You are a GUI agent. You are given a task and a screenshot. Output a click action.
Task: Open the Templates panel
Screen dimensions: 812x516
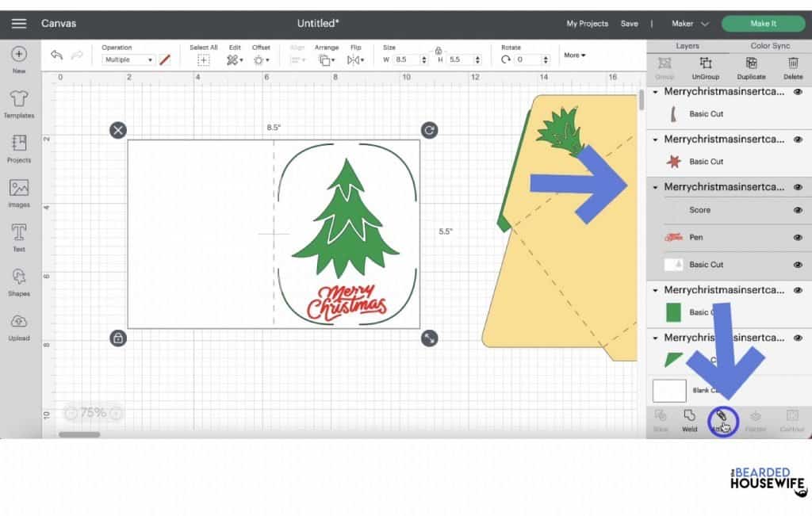click(x=17, y=103)
